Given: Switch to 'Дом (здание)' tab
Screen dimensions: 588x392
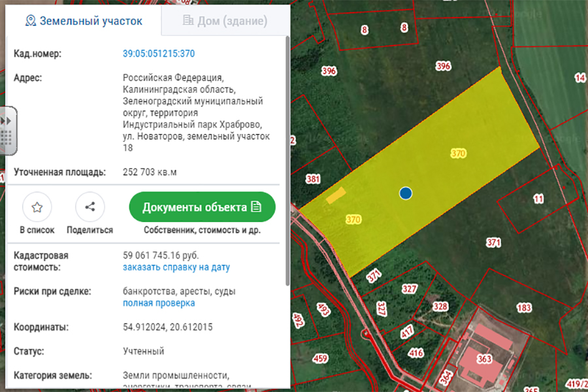Looking at the screenshot, I should pos(225,21).
